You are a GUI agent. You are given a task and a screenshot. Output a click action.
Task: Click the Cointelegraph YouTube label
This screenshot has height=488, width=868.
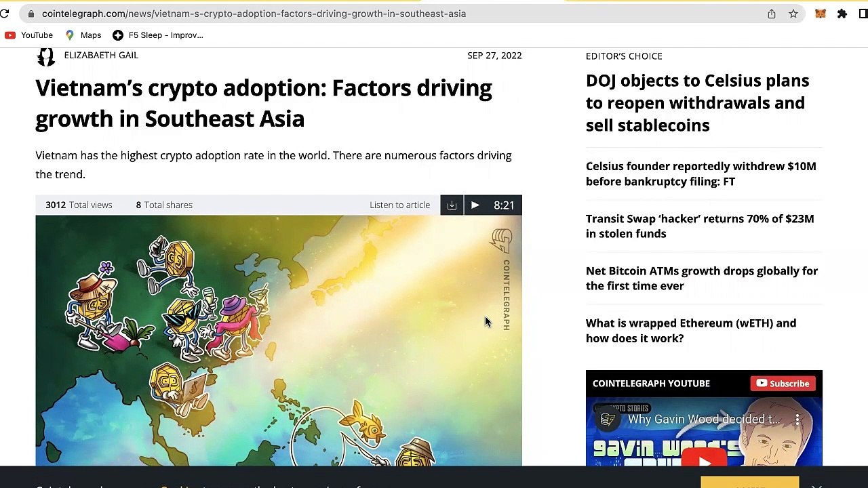651,384
